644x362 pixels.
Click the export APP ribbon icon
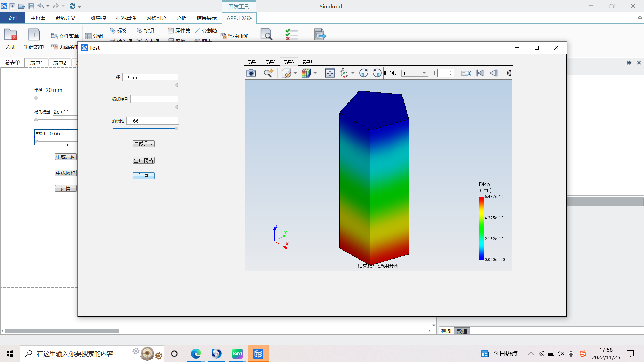coord(320,34)
